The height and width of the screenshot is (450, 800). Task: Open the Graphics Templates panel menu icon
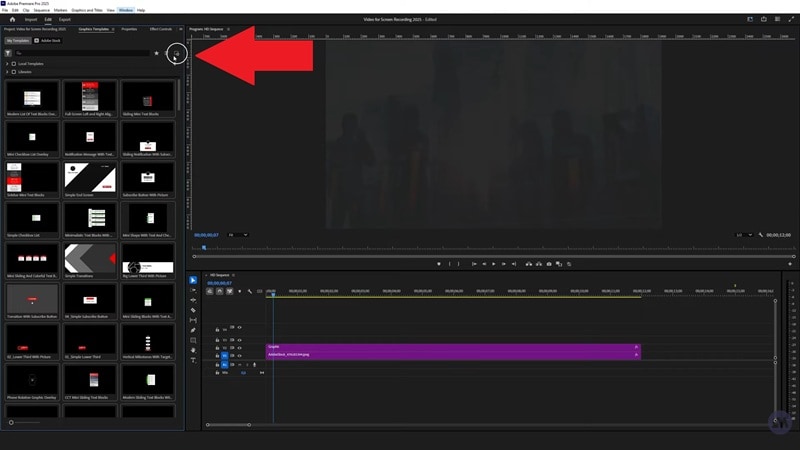(113, 29)
